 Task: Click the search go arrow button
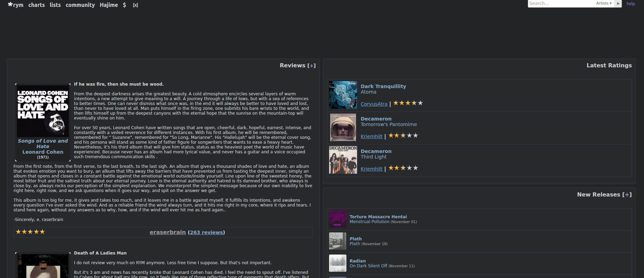click(x=618, y=3)
